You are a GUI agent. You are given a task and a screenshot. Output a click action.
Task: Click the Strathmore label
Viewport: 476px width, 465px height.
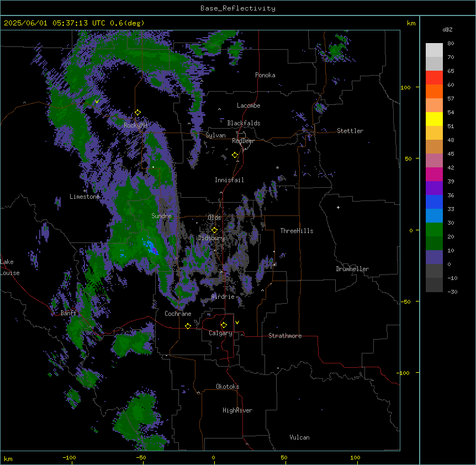point(285,336)
